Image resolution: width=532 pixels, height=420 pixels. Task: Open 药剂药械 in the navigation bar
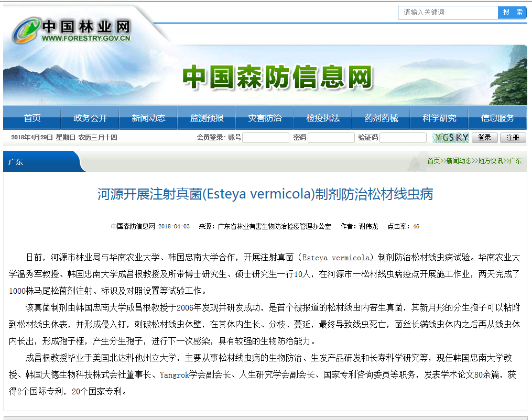click(x=381, y=118)
